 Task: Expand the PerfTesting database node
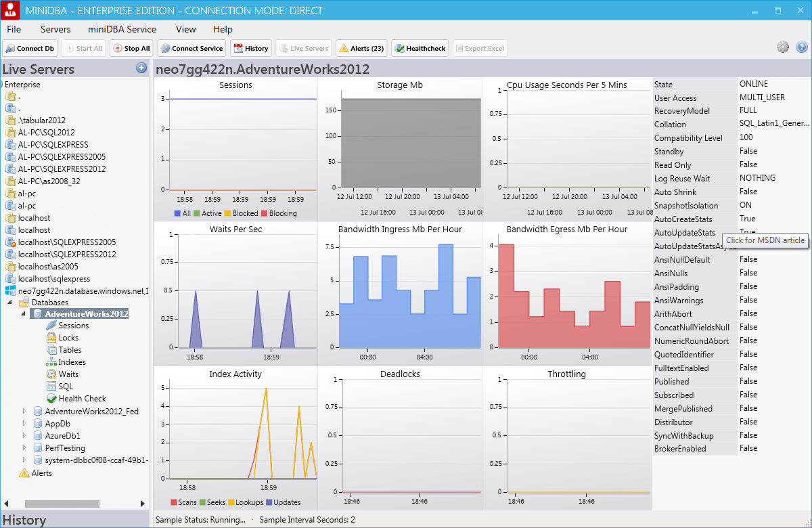pyautogui.click(x=24, y=448)
